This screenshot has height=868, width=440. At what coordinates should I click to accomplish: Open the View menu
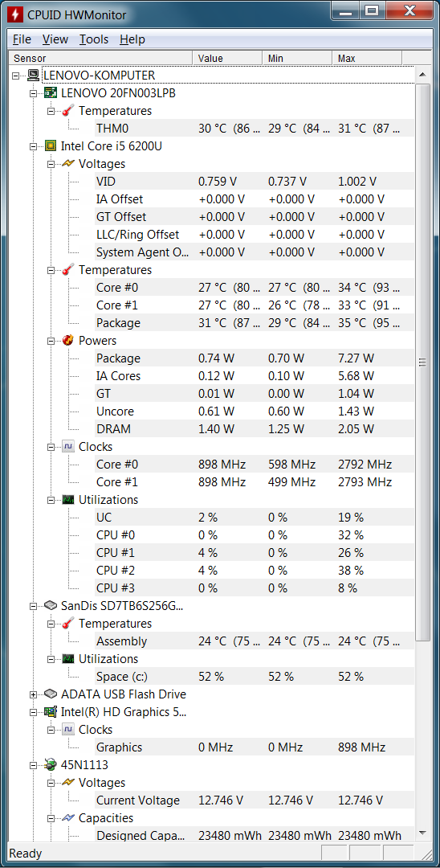[x=55, y=39]
